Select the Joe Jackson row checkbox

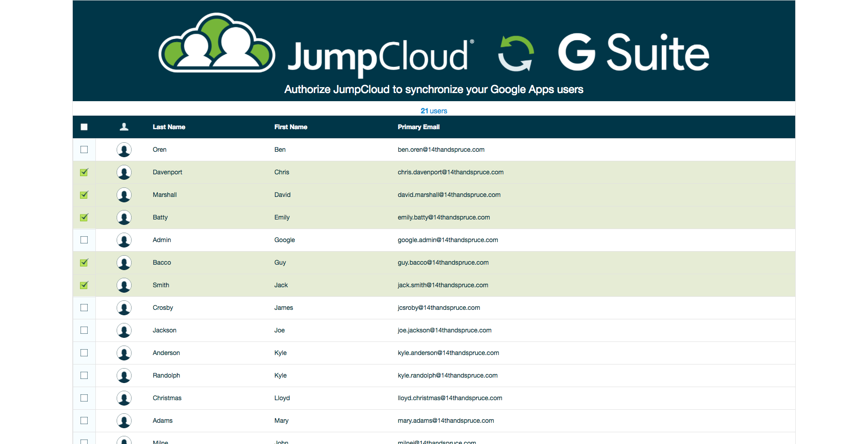click(84, 330)
